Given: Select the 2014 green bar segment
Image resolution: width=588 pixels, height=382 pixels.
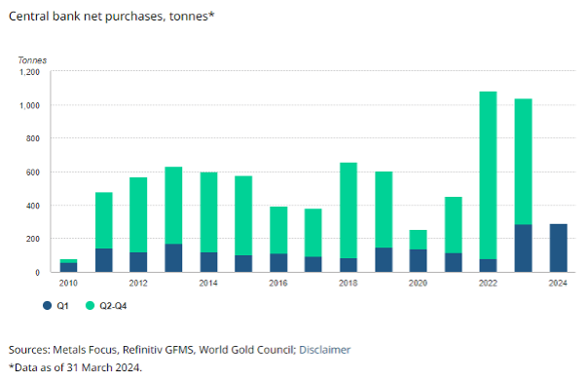Looking at the screenshot, I should pyautogui.click(x=208, y=212).
